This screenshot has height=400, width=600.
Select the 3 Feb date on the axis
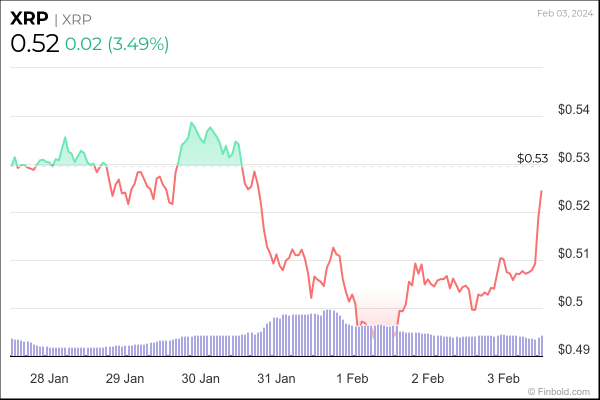point(503,379)
